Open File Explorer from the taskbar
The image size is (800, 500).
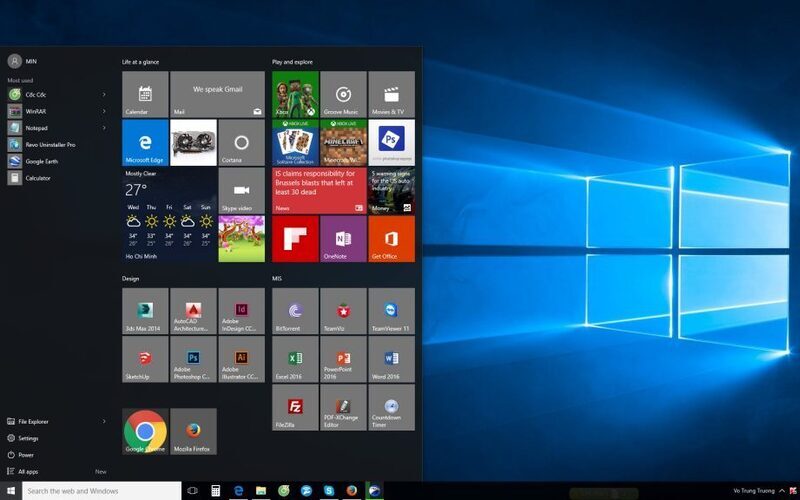coord(261,491)
